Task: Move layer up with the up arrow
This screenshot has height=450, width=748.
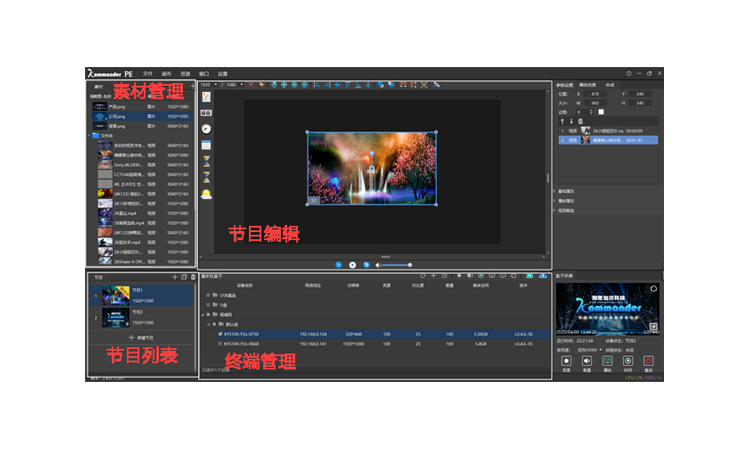Action: [x=560, y=120]
